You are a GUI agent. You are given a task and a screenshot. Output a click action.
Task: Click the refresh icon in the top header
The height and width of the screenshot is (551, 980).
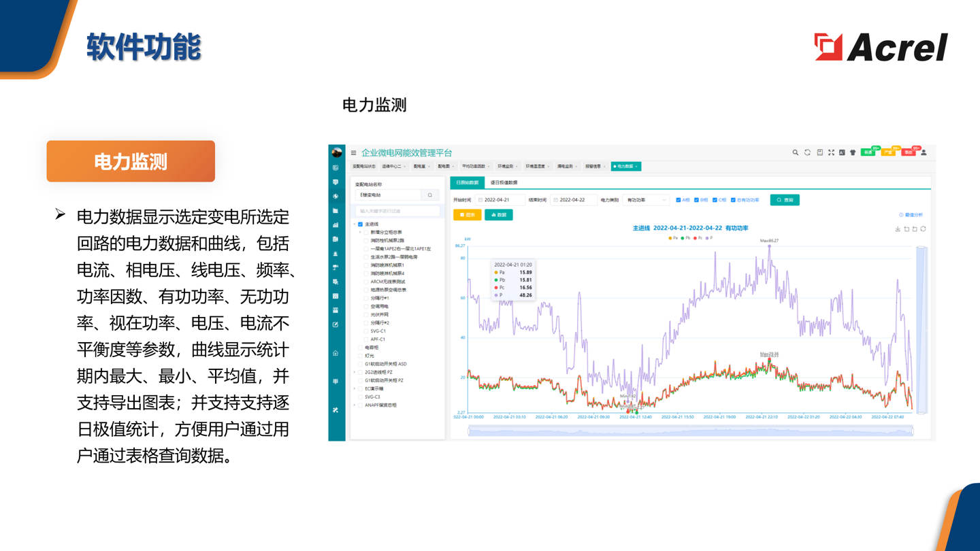(x=807, y=152)
